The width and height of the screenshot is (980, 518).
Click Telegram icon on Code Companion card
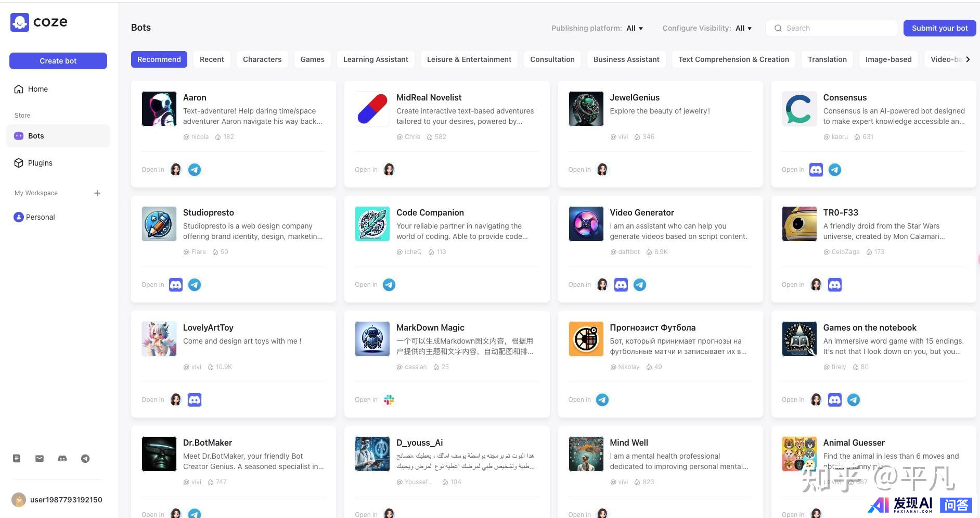[389, 285]
